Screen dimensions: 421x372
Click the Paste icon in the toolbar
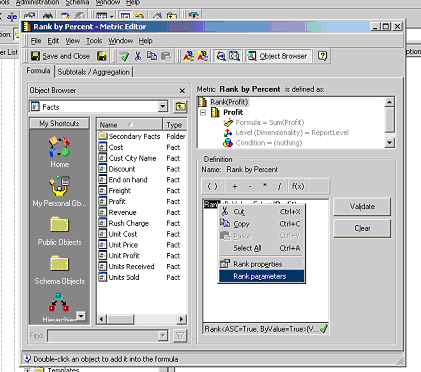pos(166,56)
